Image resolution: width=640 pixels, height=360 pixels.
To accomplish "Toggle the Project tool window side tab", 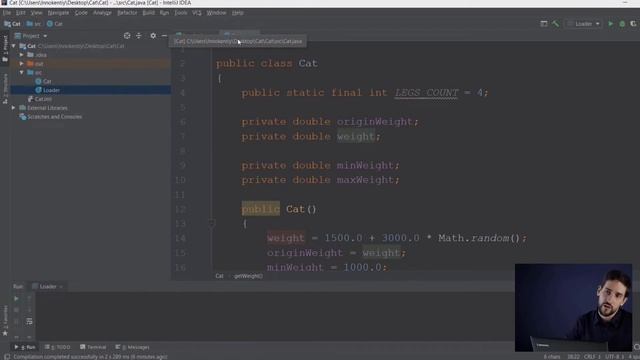I will (5, 48).
